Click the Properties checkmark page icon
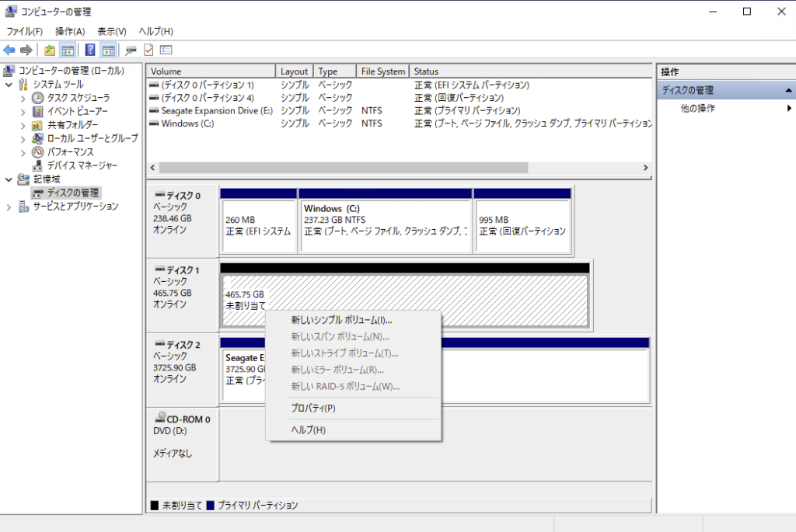This screenshot has height=532, width=796. [148, 50]
